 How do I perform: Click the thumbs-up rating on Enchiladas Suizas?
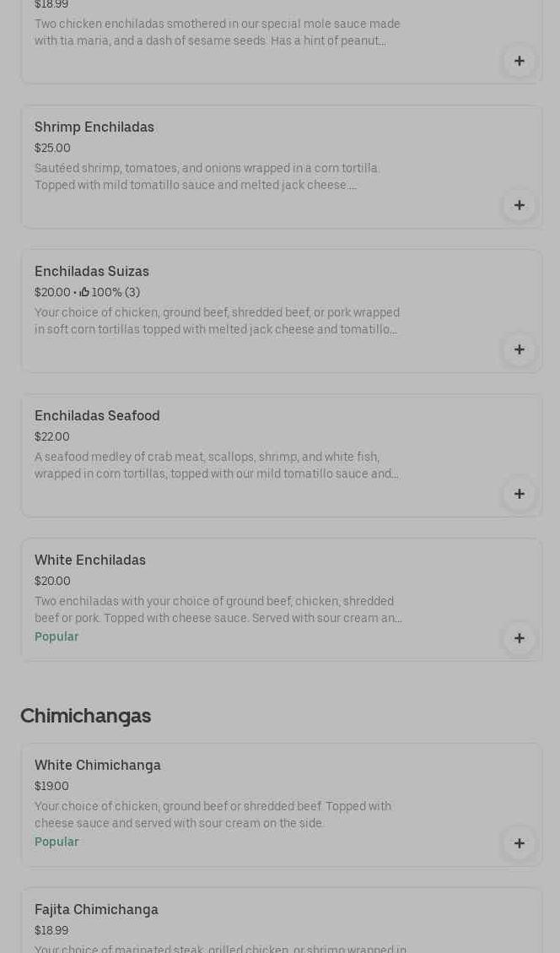110,293
